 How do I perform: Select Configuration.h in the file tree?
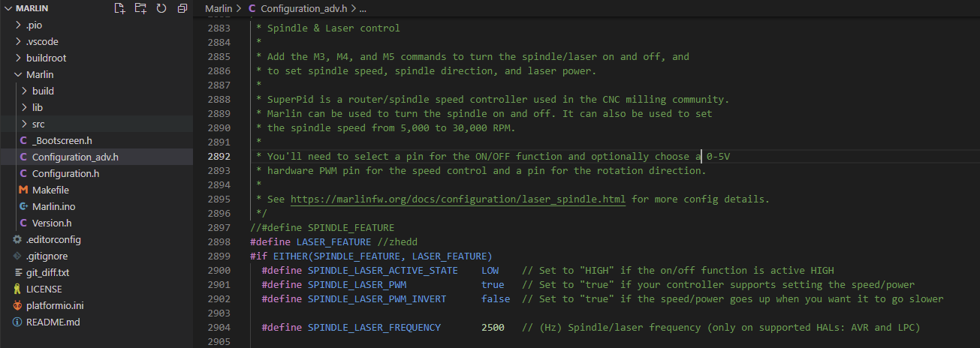tap(66, 173)
